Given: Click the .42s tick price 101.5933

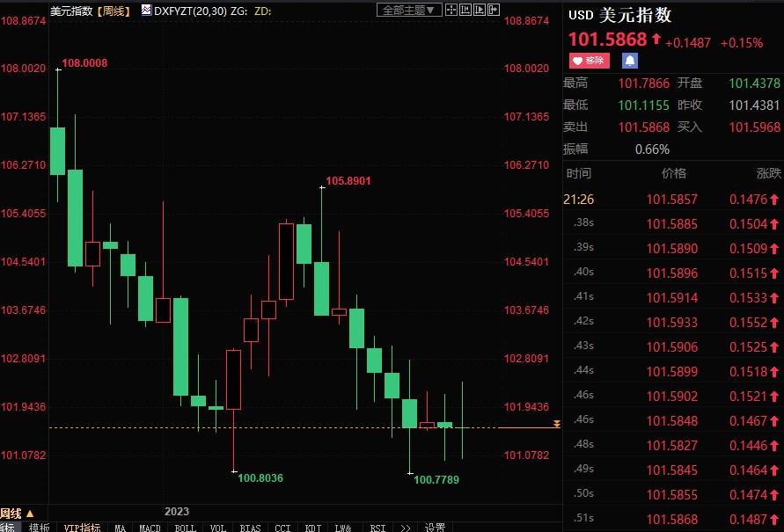Looking at the screenshot, I should pos(671,322).
